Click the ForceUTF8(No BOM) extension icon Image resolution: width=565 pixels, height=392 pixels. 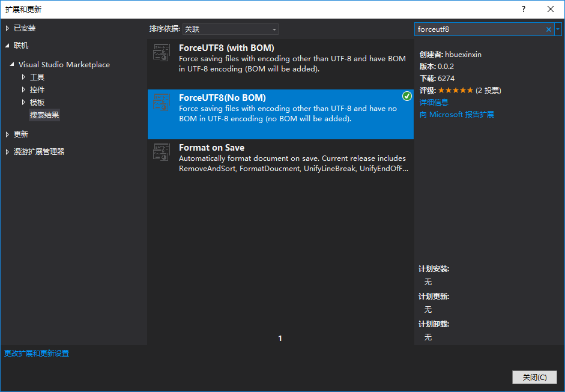(162, 103)
